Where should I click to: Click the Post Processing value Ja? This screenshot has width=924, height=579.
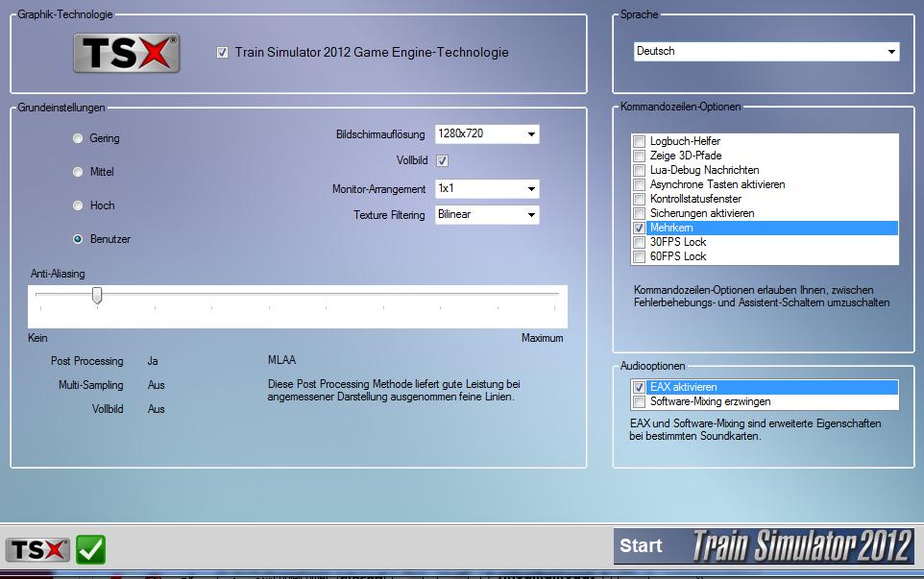153,361
